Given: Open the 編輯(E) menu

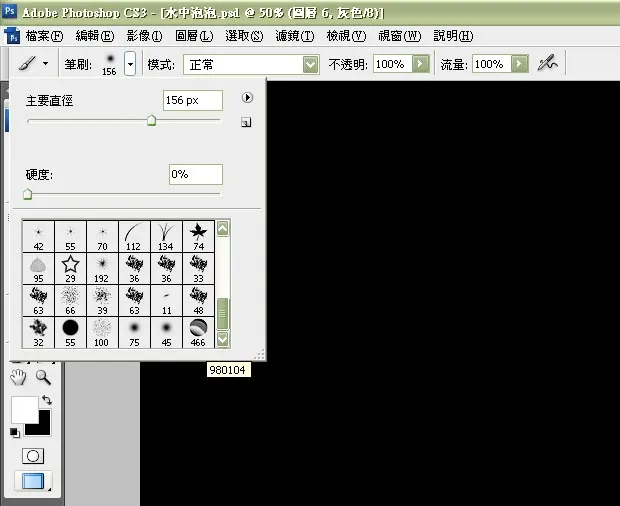Looking at the screenshot, I should (95, 36).
